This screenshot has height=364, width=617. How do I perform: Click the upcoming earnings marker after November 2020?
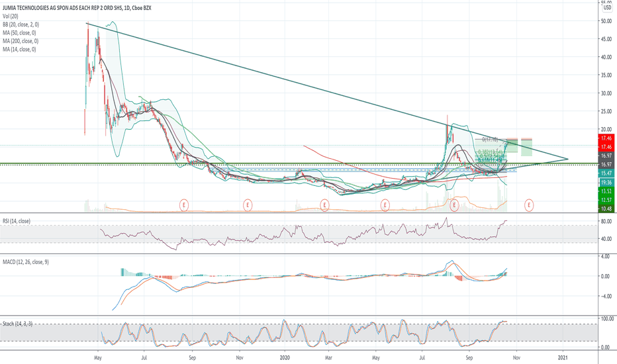529,205
